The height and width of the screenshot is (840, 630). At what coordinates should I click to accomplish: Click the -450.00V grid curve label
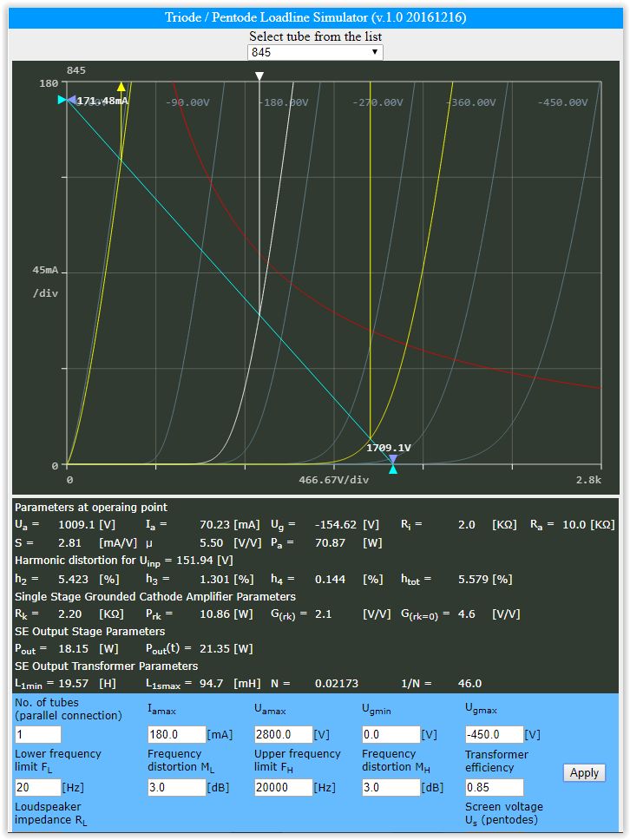[562, 102]
